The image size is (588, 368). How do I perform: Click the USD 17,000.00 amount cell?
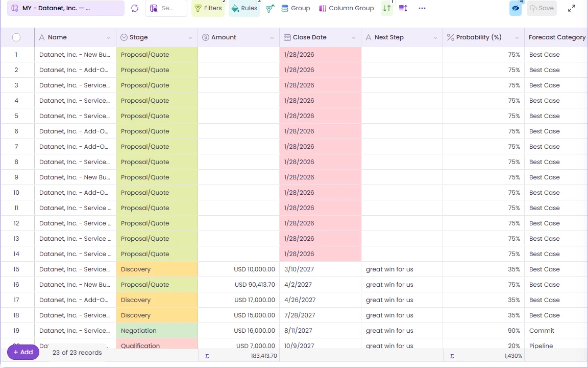coord(238,300)
